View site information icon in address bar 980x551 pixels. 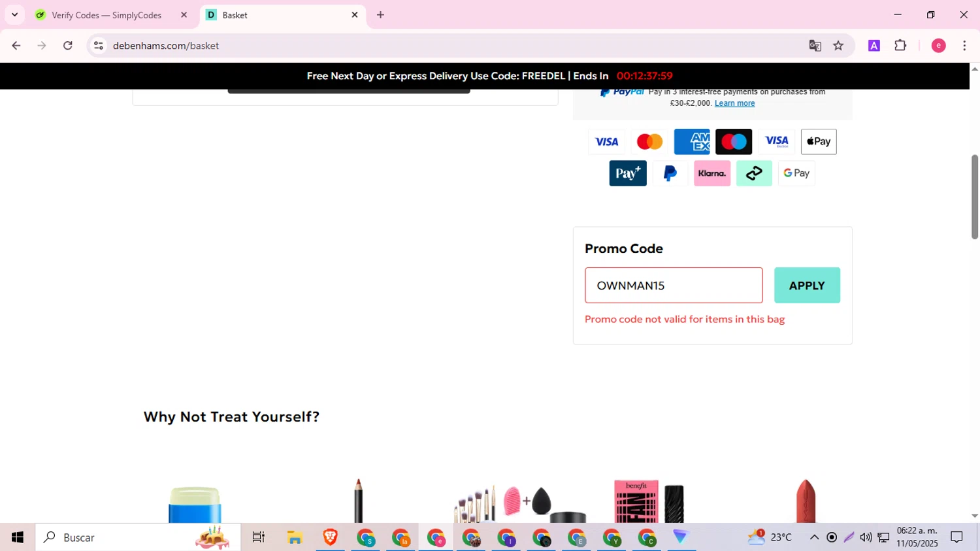[x=99, y=46]
